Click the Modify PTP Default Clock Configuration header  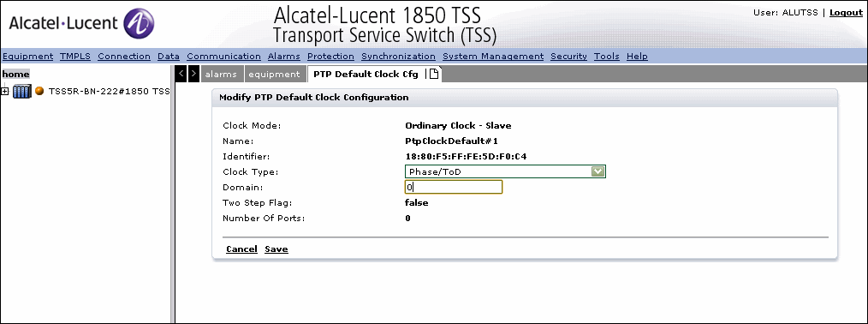[314, 98]
